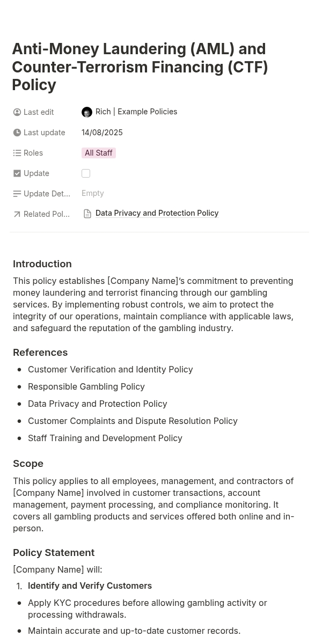Click the Update property checkbox icon
Viewport: 322px width, 644px height.
click(x=17, y=173)
